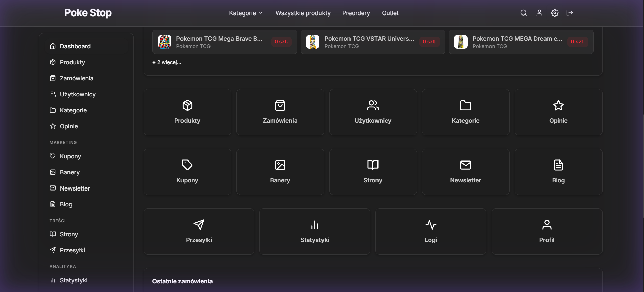Click the Kupony tag icon tile
This screenshot has width=644, height=292.
point(188,172)
